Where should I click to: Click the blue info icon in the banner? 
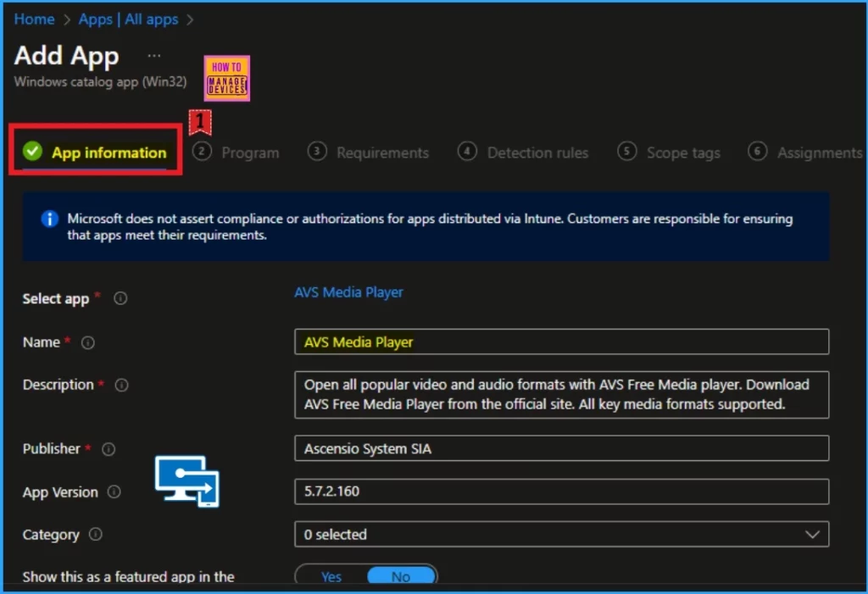[50, 219]
